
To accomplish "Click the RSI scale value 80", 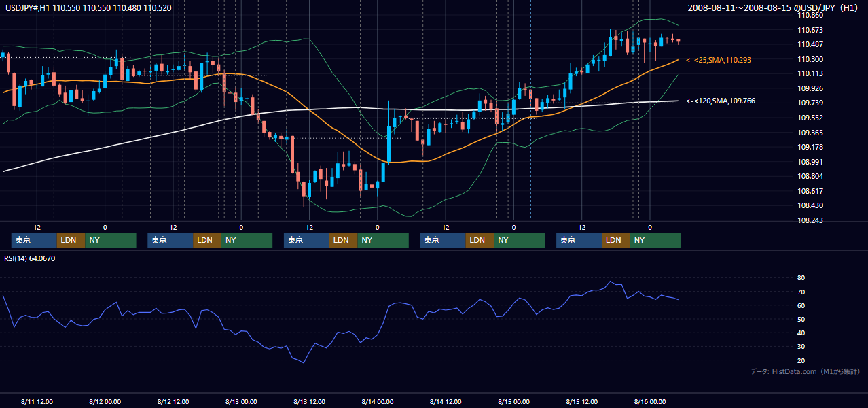I will click(801, 278).
